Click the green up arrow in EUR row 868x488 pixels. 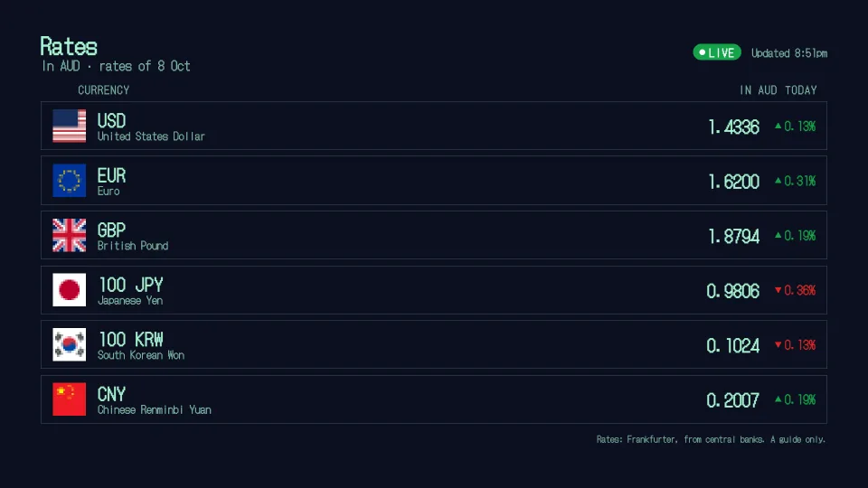[x=778, y=181]
